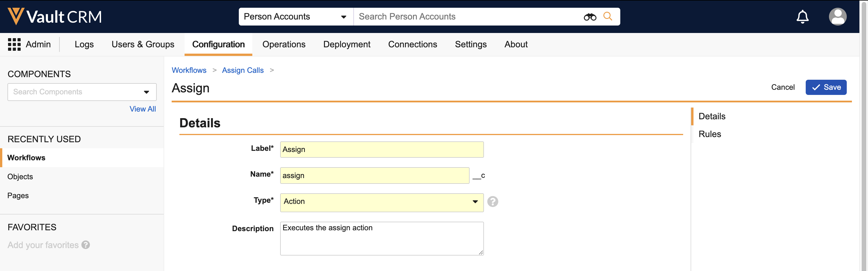
Task: Expand the Type dropdown showing Action
Action: pyautogui.click(x=381, y=202)
